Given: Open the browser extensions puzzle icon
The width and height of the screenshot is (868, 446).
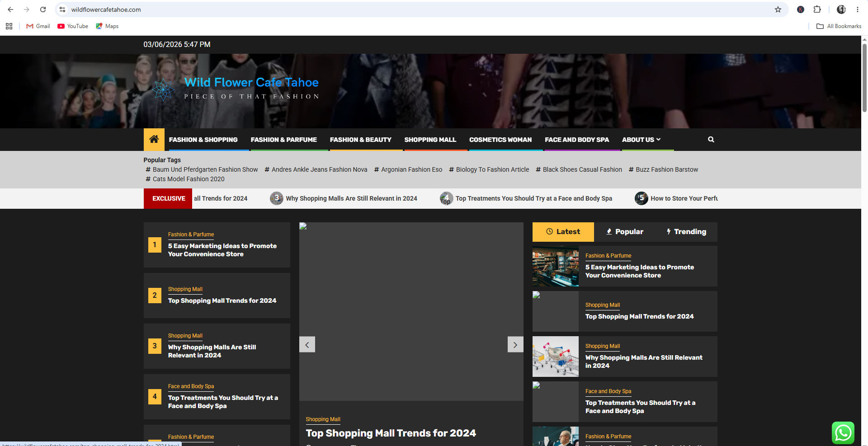Looking at the screenshot, I should pos(817,9).
